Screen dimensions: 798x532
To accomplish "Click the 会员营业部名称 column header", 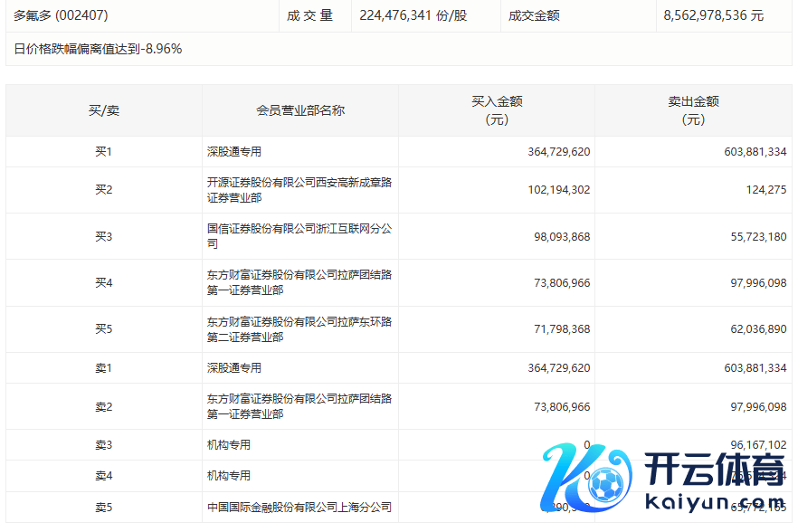I will [x=300, y=110].
